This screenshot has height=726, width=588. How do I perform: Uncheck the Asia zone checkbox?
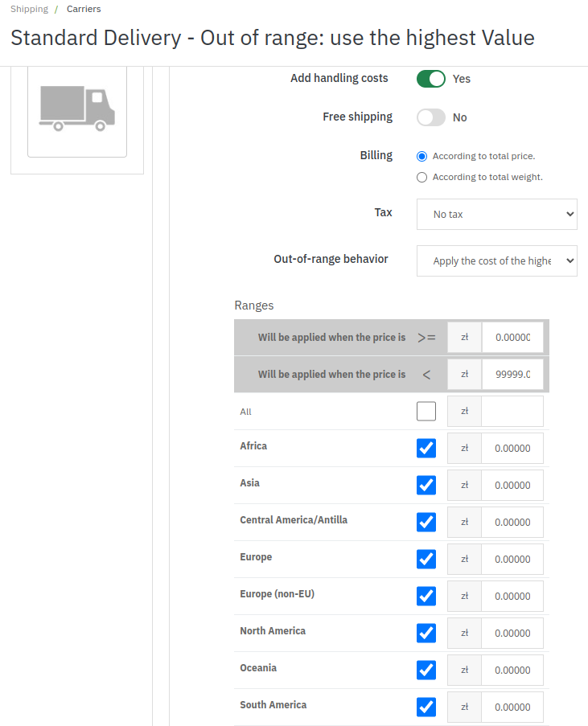coord(426,486)
